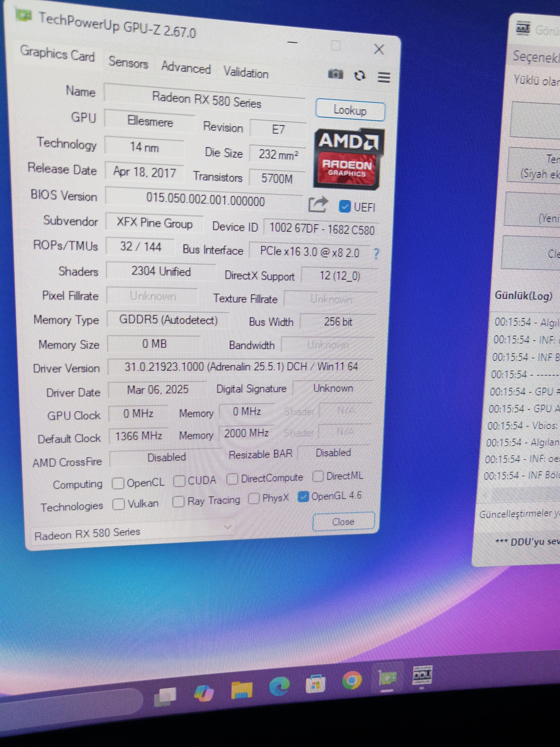560x747 pixels.
Task: Click the Bus Width value 256 bit
Action: tap(338, 322)
